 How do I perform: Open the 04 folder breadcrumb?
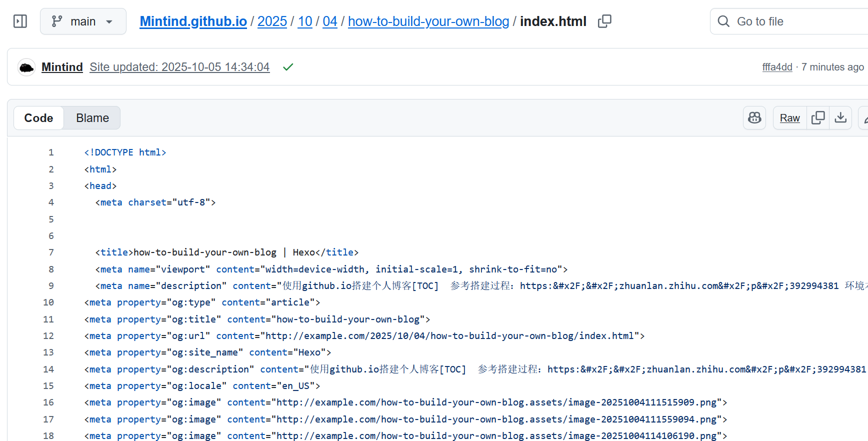330,21
